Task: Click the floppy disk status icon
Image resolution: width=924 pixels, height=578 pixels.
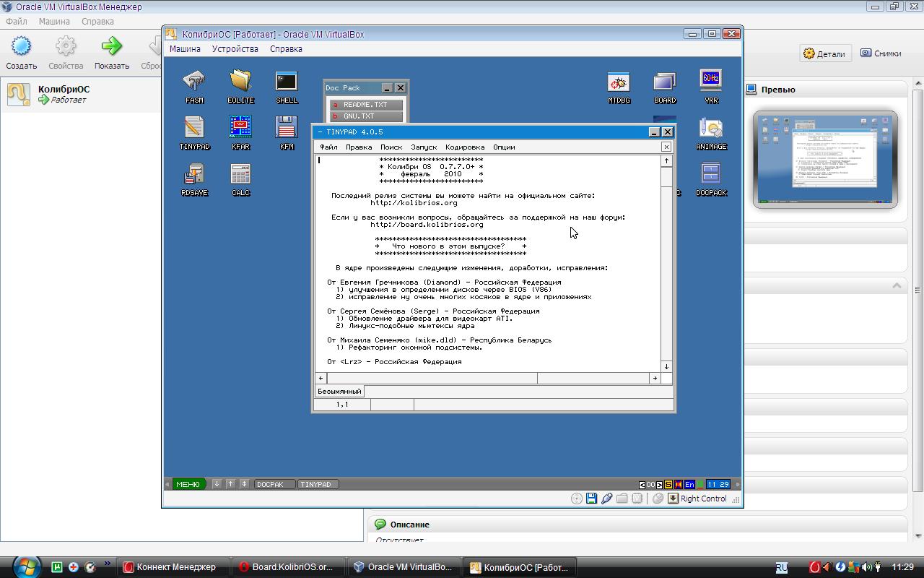Action: [x=591, y=499]
